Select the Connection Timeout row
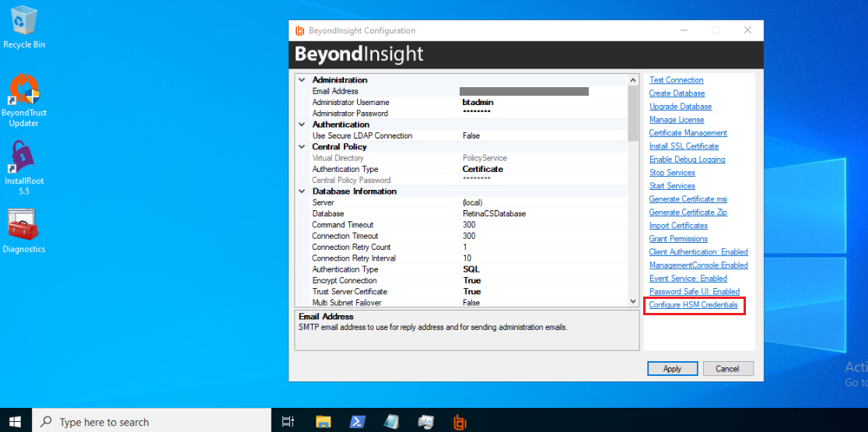Viewport: 868px width, 432px height. click(x=469, y=236)
